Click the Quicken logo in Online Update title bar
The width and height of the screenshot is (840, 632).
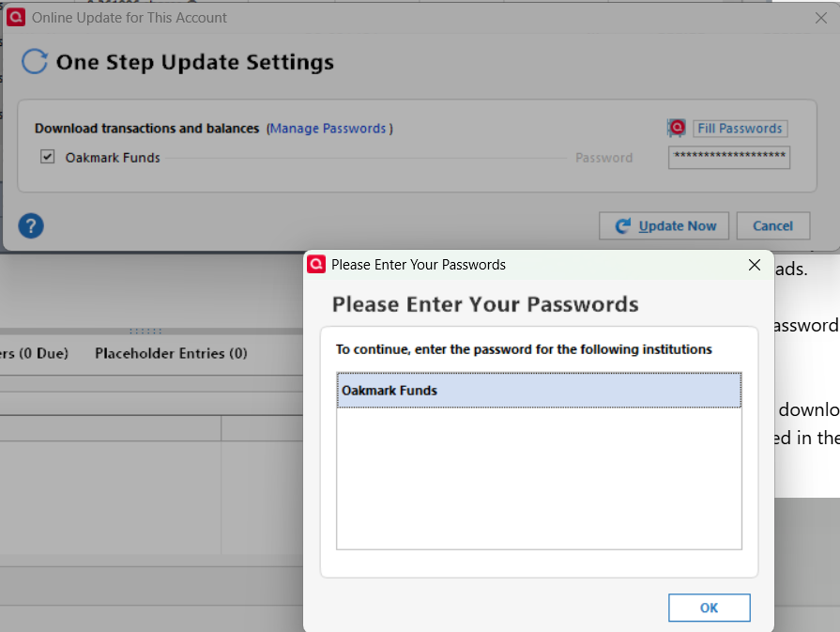(x=16, y=17)
